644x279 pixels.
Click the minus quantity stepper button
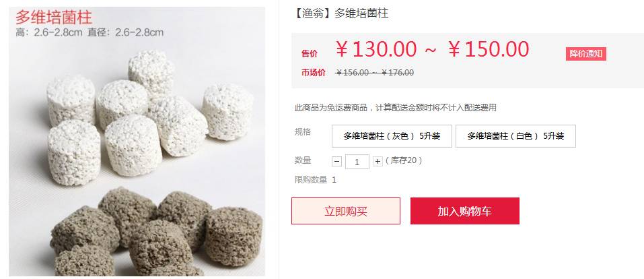point(336,162)
